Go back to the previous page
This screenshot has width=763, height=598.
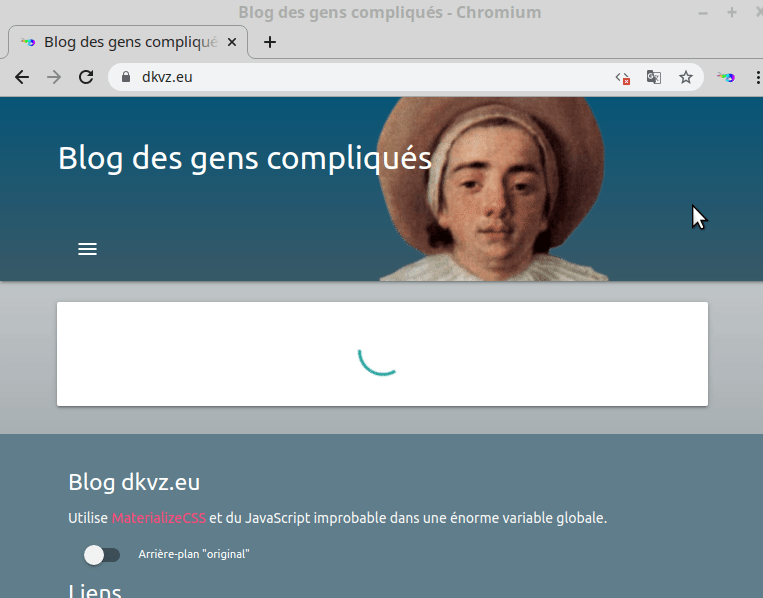pos(22,77)
